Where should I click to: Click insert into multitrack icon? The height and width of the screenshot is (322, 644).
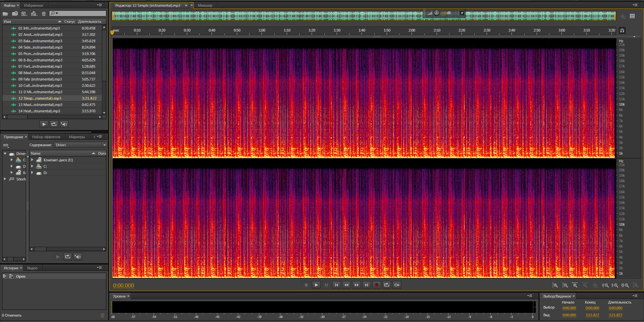click(34, 14)
